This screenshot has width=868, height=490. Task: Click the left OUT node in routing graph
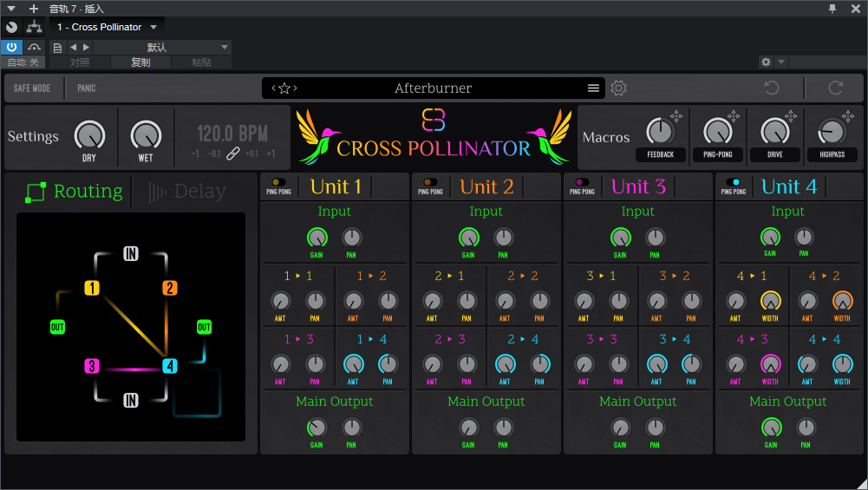57,327
